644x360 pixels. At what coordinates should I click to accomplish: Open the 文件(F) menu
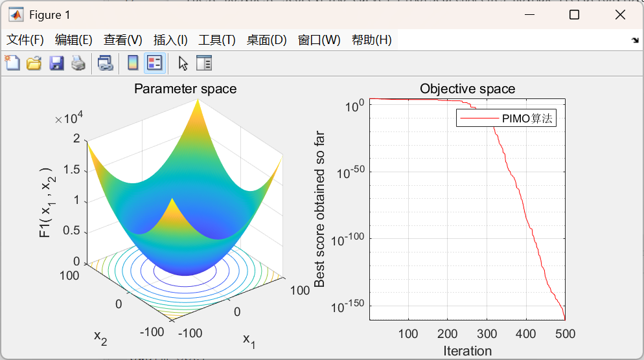25,39
